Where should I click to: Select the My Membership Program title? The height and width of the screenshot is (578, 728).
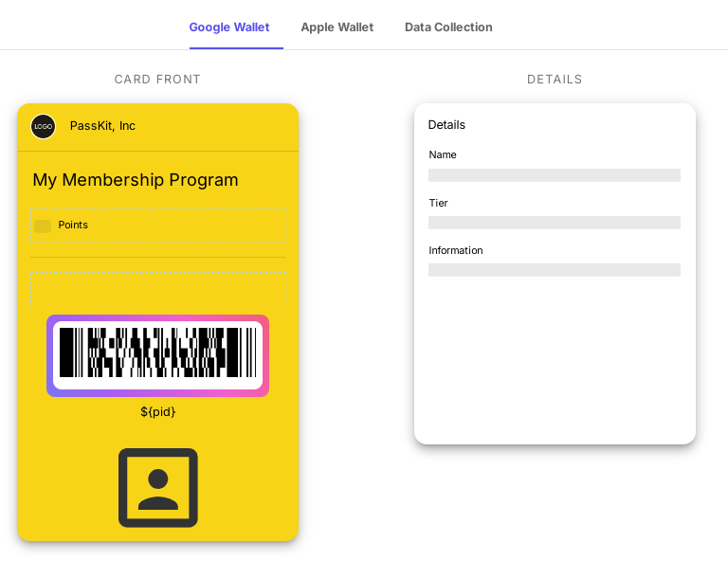(136, 180)
